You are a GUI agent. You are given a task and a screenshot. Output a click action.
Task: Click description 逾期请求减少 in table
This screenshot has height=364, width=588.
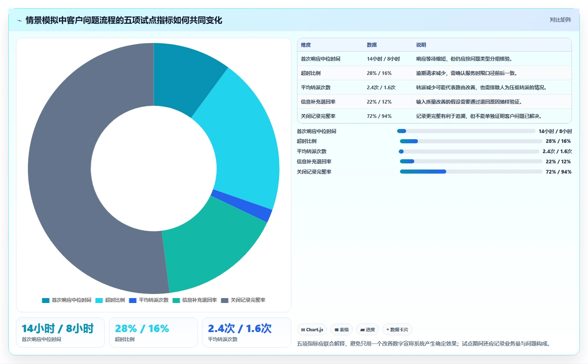(466, 73)
